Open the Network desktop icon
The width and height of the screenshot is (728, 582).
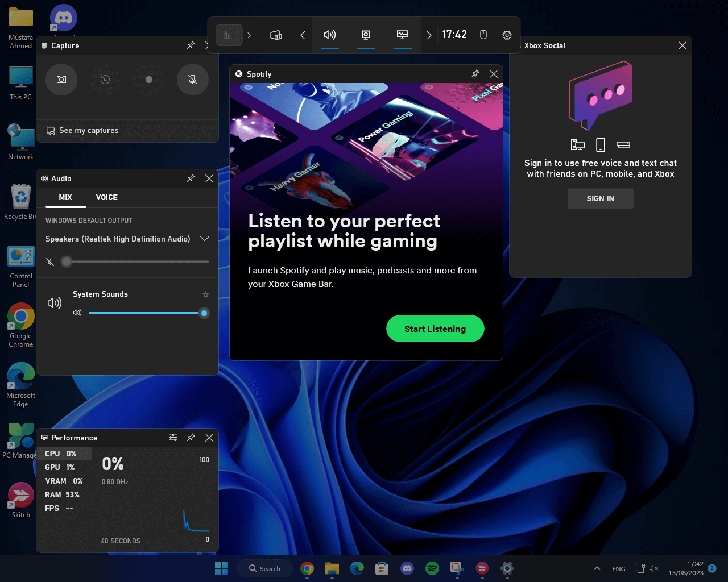click(x=20, y=142)
